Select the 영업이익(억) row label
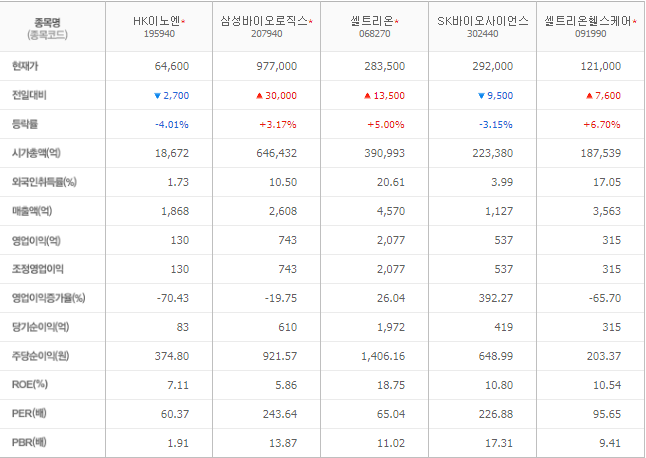 [x=36, y=240]
